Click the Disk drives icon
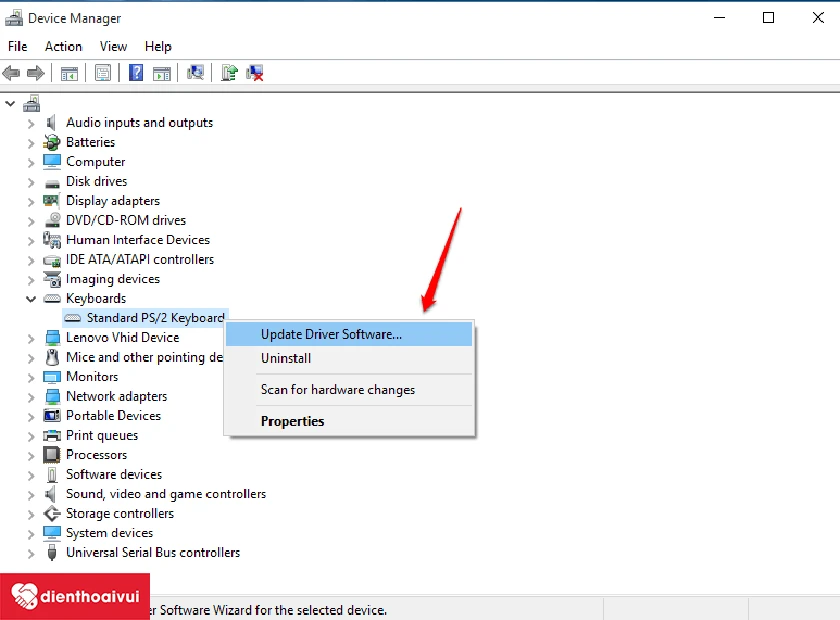This screenshot has width=840, height=620. (52, 183)
